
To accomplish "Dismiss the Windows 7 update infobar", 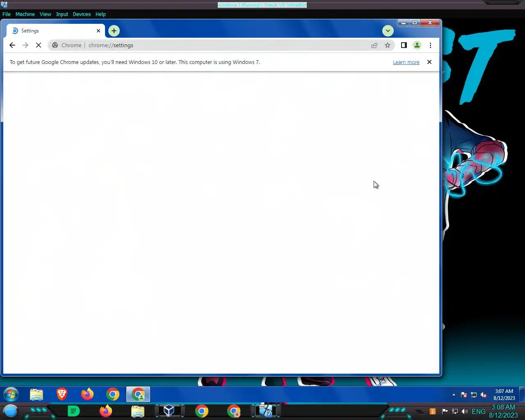I will pyautogui.click(x=429, y=62).
